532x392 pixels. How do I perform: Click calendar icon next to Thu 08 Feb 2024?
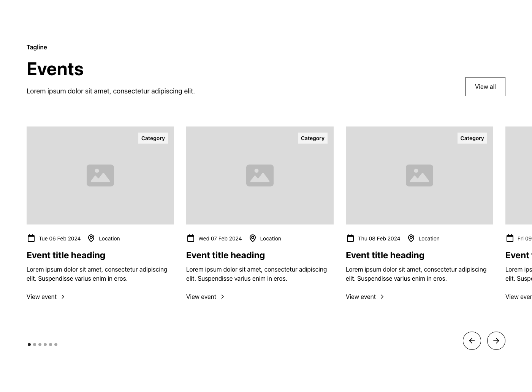pyautogui.click(x=350, y=238)
